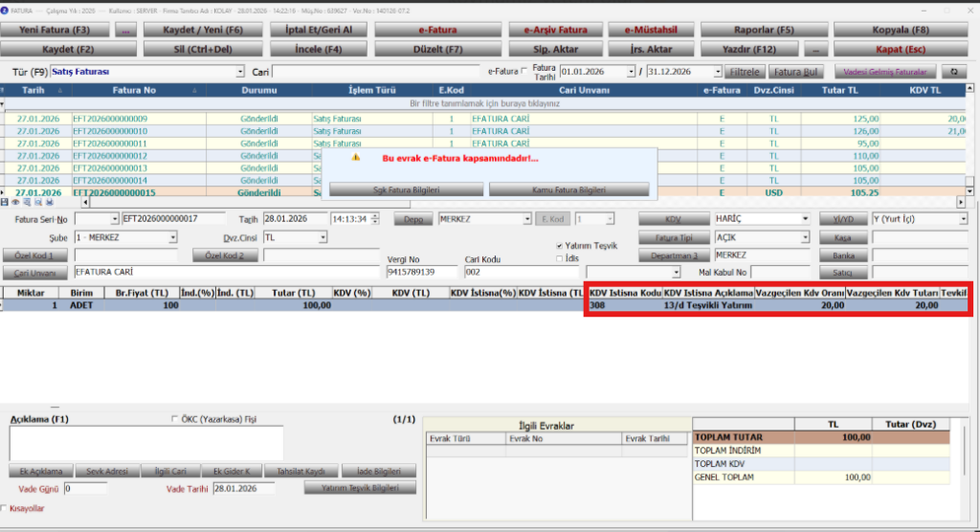Open the Fatura Tipi AÇIK dropdown

point(805,237)
